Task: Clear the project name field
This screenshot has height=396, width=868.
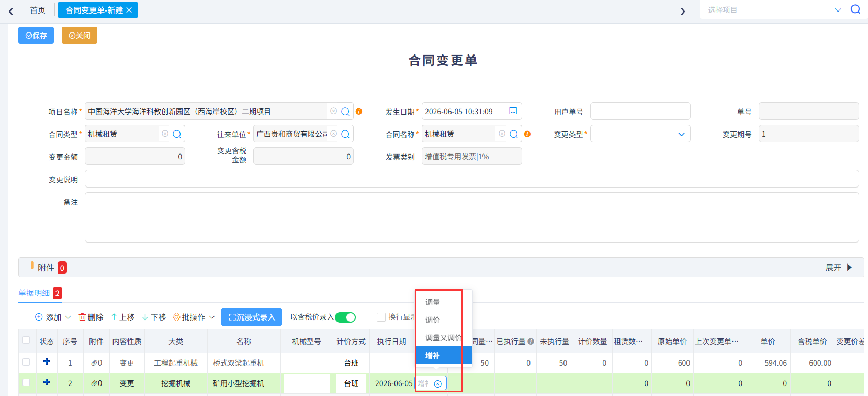Action: 334,111
